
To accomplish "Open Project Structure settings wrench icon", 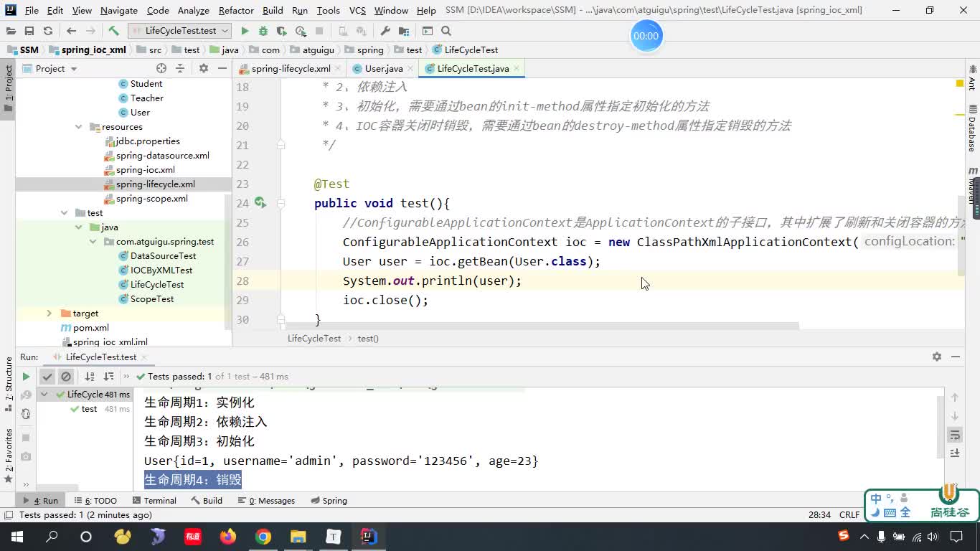I will tap(385, 31).
